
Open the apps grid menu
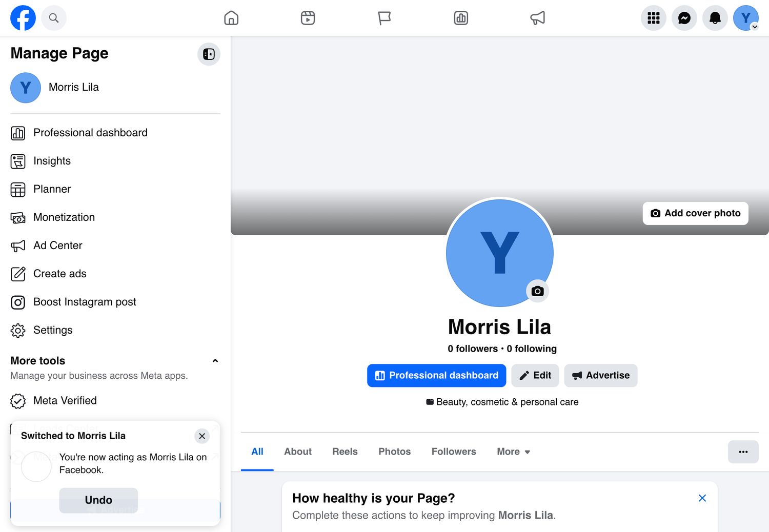(654, 18)
